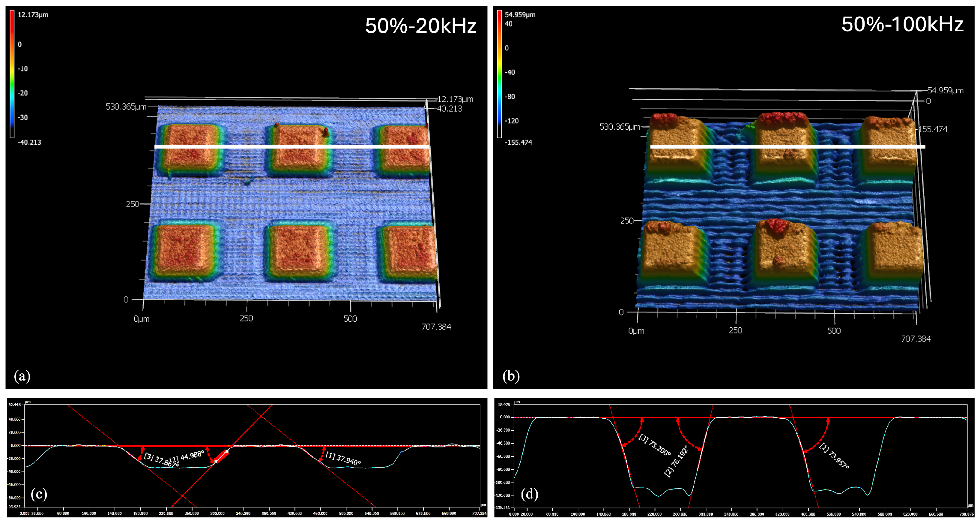Click the "[3] 73.200°" angle label
This screenshot has height=524, width=980.
[654, 445]
